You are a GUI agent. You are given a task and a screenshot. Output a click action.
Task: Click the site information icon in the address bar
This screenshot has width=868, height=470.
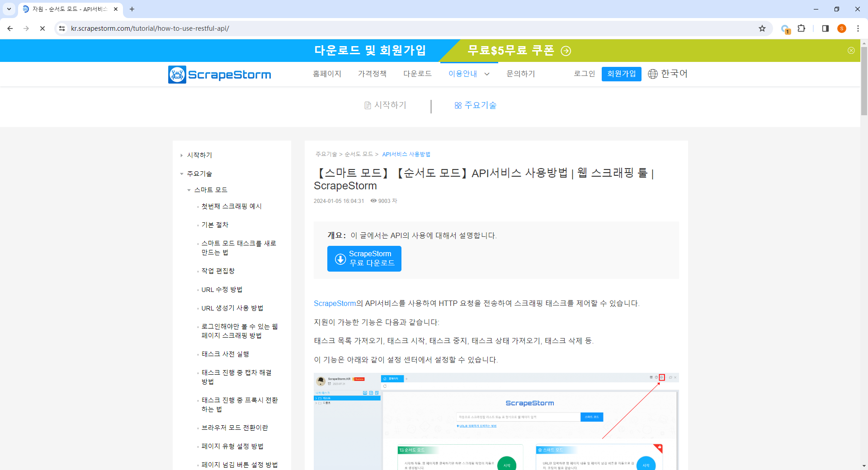(x=62, y=28)
